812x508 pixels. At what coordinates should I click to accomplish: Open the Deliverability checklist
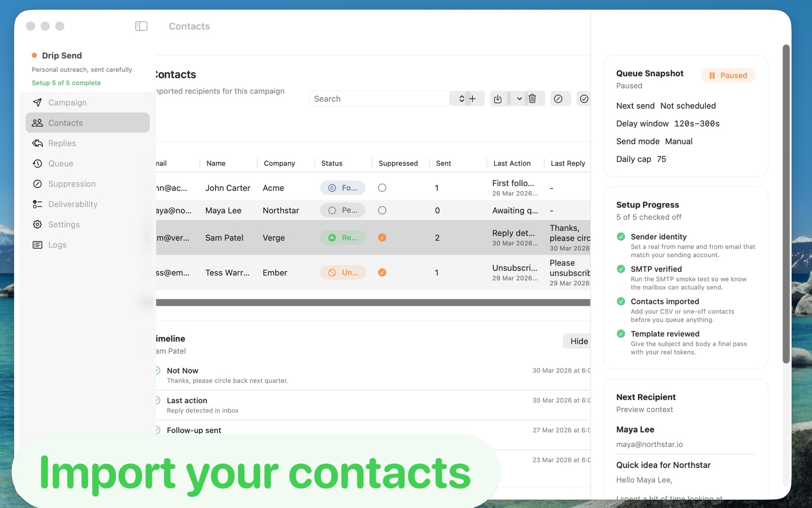[73, 204]
